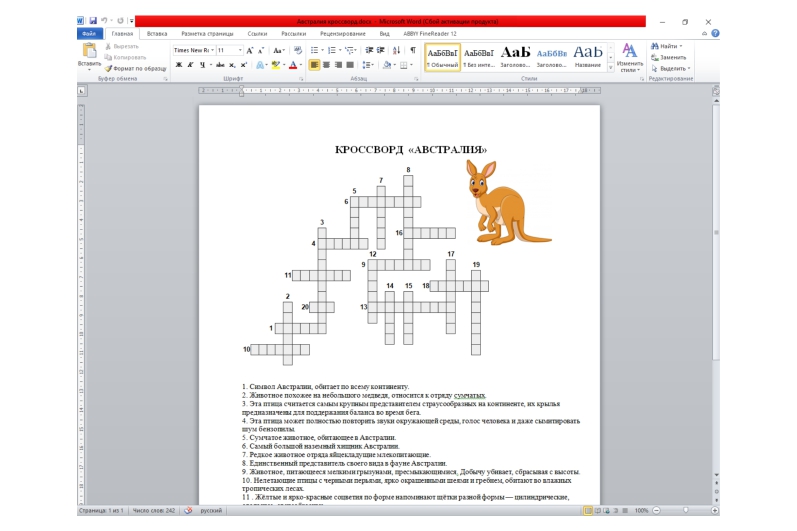Justify the text alignment
Viewport: 797px width, 531px height.
pyautogui.click(x=350, y=65)
